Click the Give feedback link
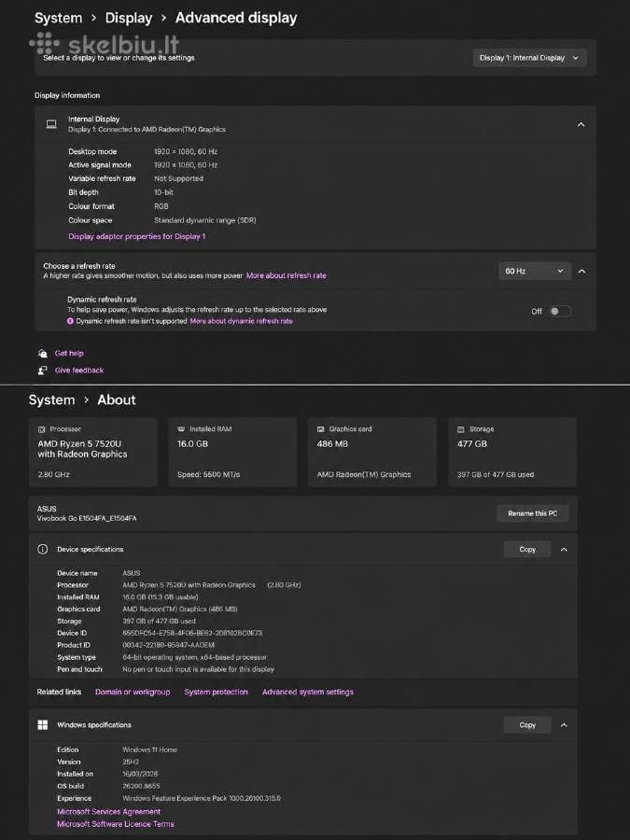The image size is (630, 840). (79, 371)
